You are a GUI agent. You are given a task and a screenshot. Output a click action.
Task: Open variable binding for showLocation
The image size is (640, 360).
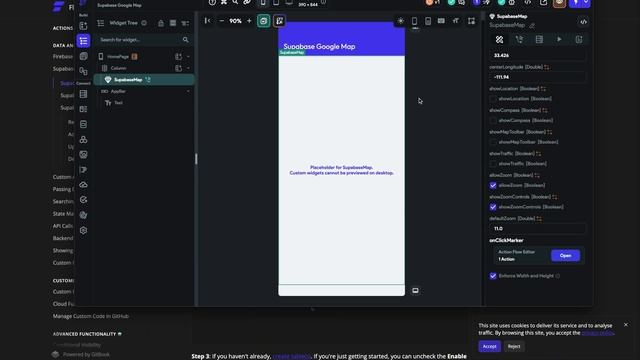(x=543, y=89)
